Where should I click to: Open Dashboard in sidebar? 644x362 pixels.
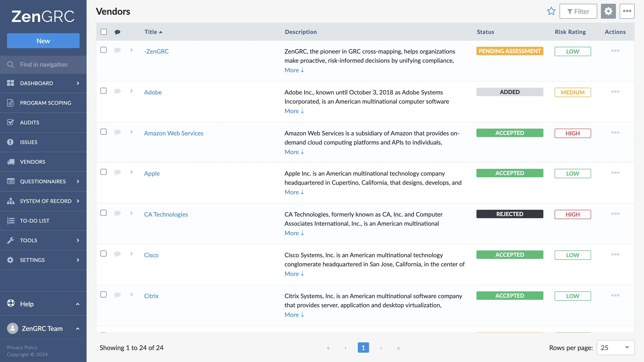43,83
